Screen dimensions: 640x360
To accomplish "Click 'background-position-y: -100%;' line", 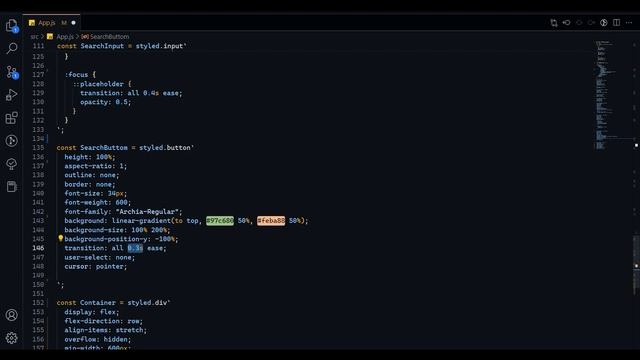I will point(121,239).
